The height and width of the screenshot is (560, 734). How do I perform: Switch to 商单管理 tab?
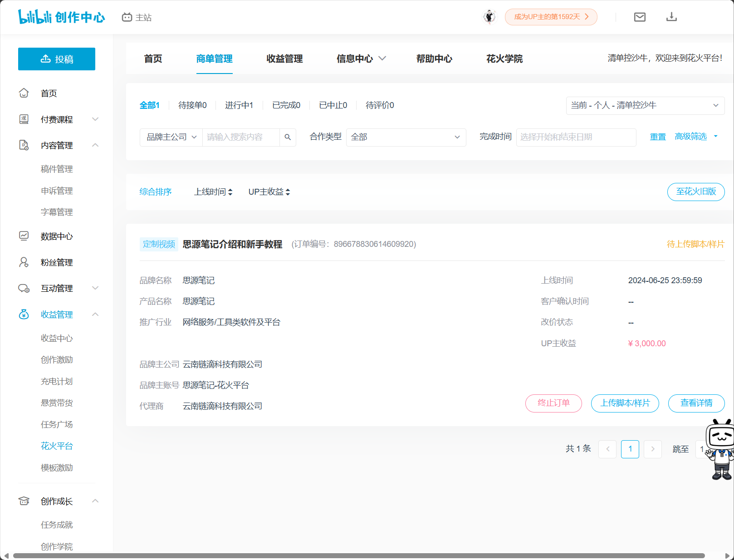click(x=214, y=59)
